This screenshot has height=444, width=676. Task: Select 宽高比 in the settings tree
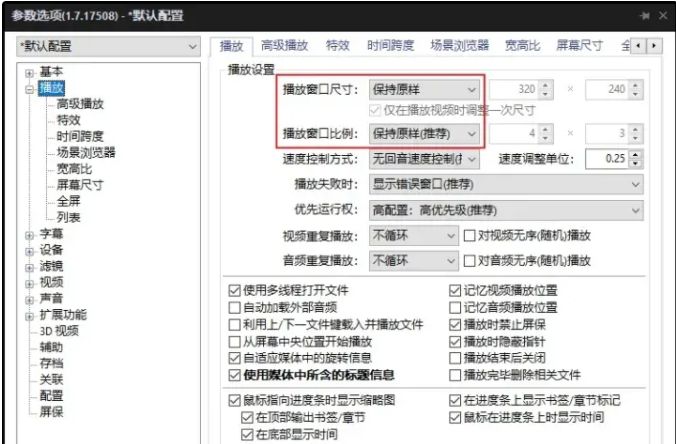74,169
